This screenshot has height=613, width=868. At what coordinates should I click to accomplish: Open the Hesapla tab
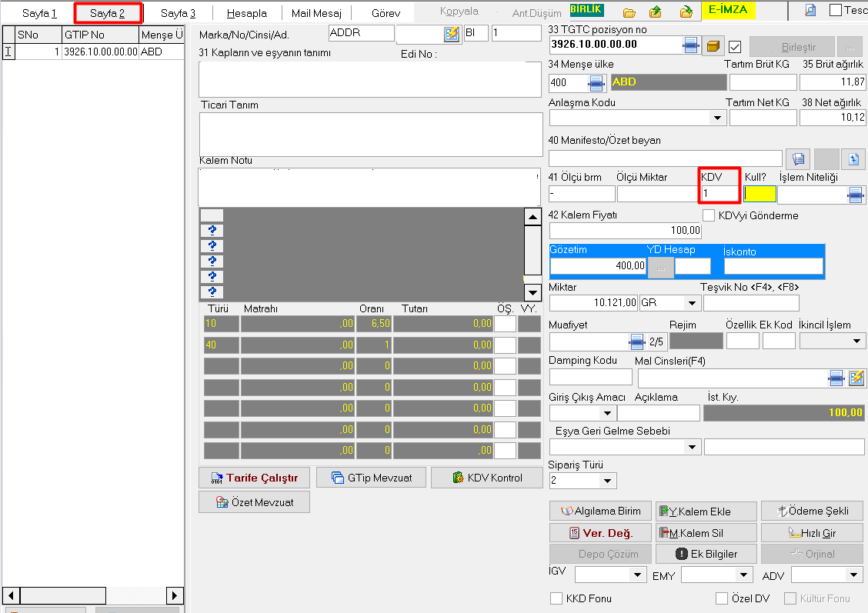click(x=247, y=13)
